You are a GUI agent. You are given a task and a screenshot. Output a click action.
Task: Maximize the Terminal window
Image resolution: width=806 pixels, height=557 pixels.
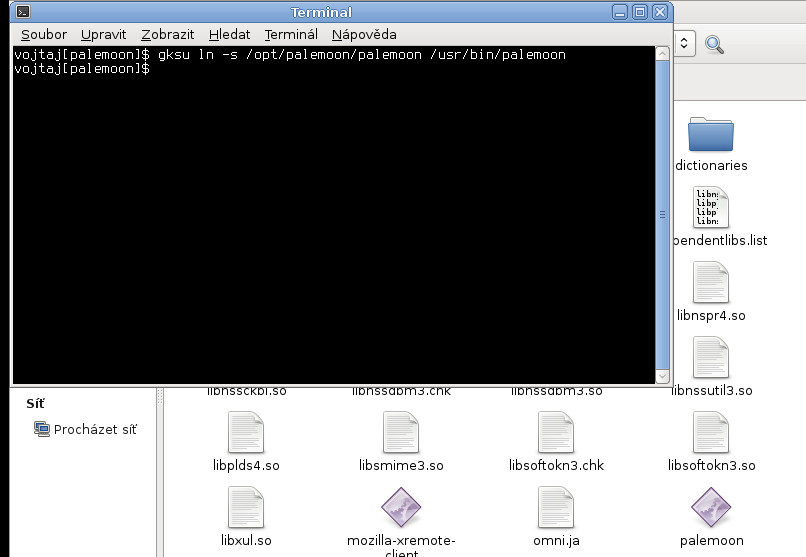(x=640, y=12)
